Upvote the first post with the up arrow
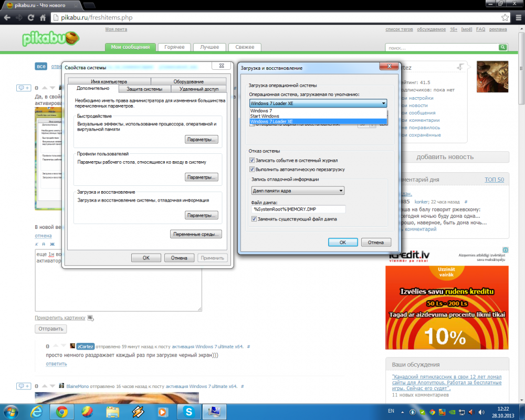Screen dimensions: 525x420 pyautogui.click(x=45, y=88)
